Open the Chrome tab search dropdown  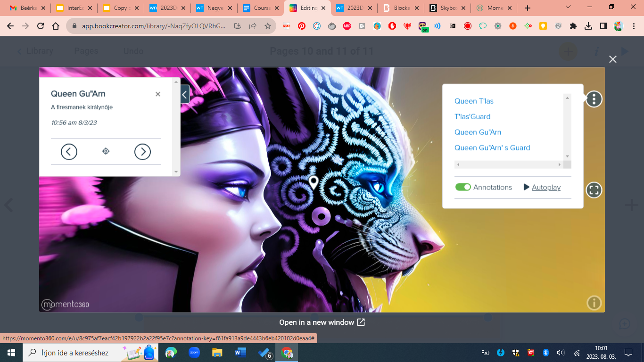pyautogui.click(x=568, y=8)
